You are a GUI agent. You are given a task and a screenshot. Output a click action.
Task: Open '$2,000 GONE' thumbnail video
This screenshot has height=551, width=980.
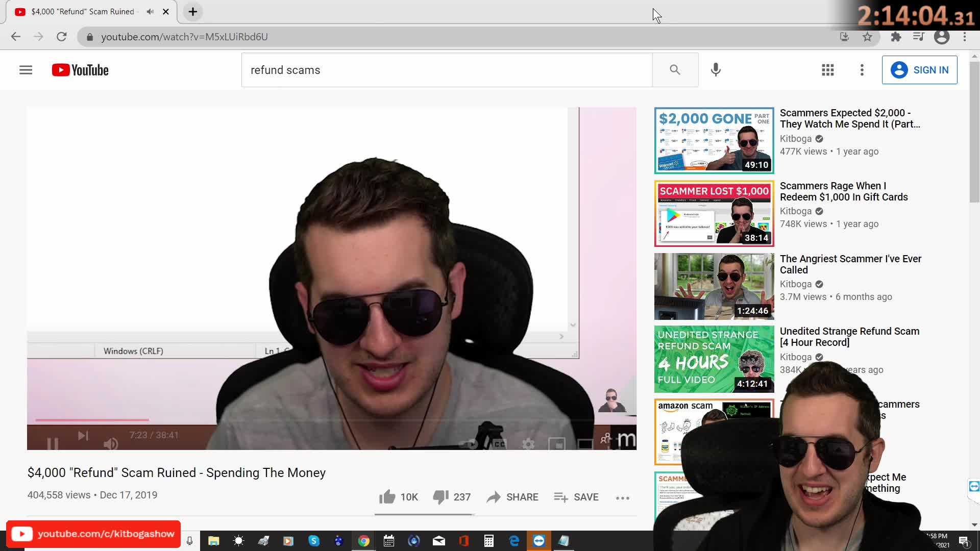(714, 140)
